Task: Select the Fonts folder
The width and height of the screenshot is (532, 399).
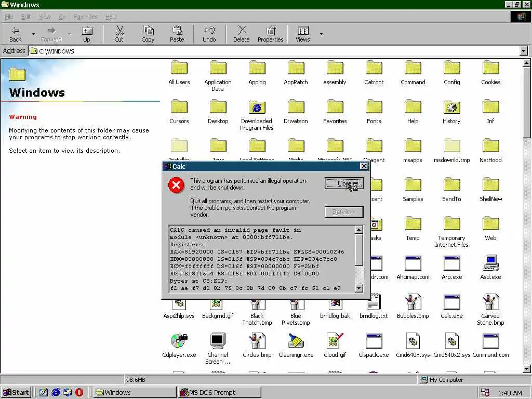Action: (374, 112)
